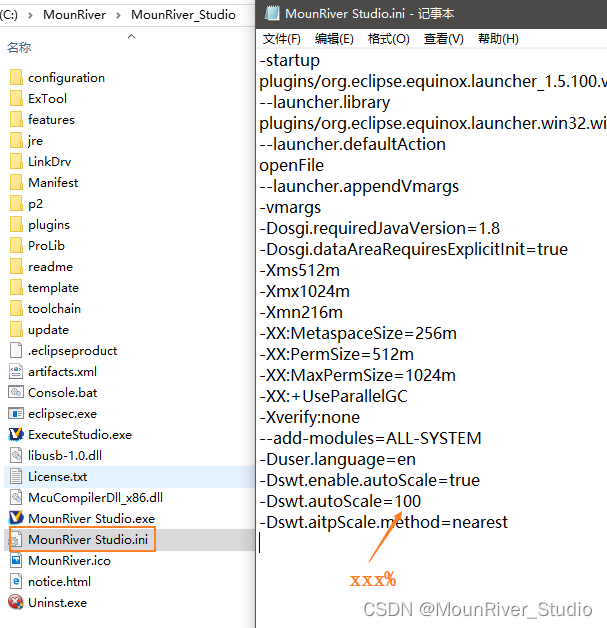The image size is (607, 628).
Task: Expand the chevron before MounRiver_Studio breadcrumb
Action: tap(118, 16)
